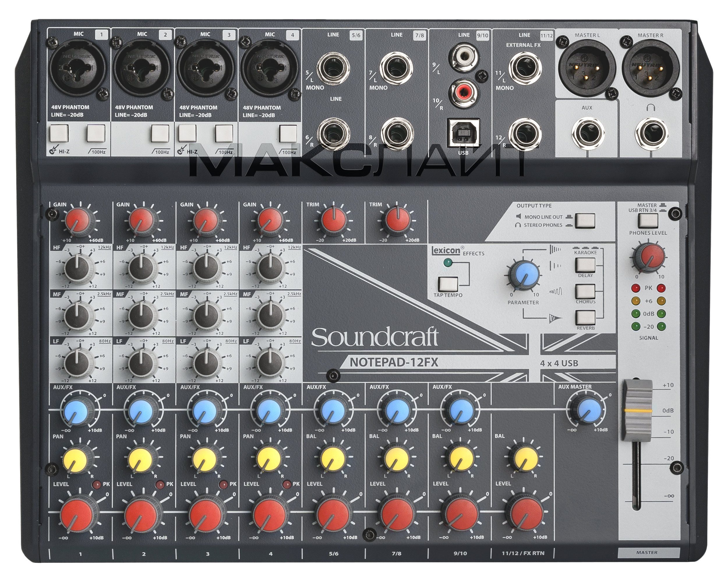Click the NOTEPAD-12FX model label
The height and width of the screenshot is (582, 728).
click(394, 362)
